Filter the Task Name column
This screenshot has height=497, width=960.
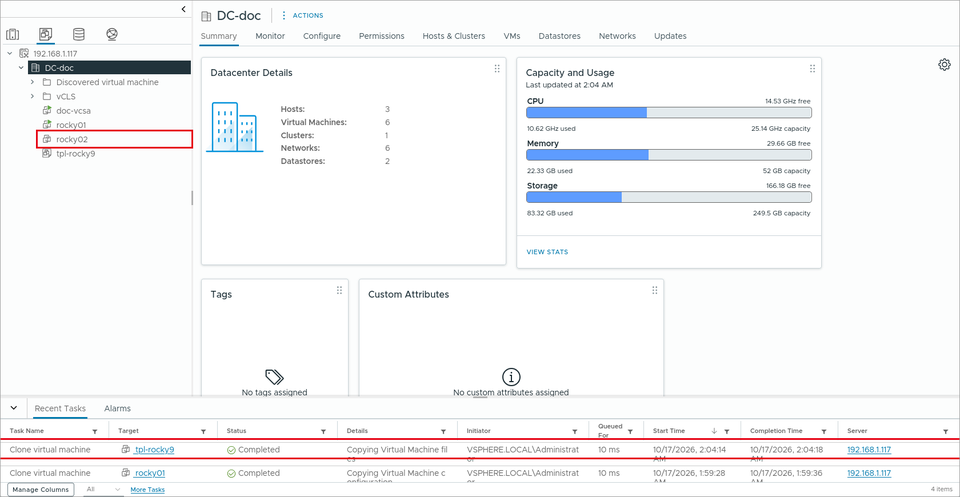pyautogui.click(x=95, y=432)
